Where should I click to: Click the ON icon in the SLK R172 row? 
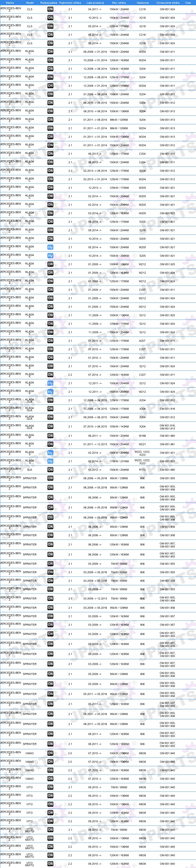[50, 470]
